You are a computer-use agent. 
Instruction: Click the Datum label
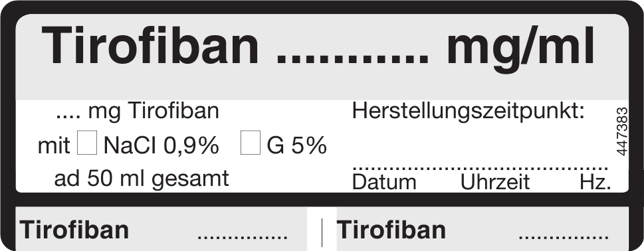coord(384,183)
